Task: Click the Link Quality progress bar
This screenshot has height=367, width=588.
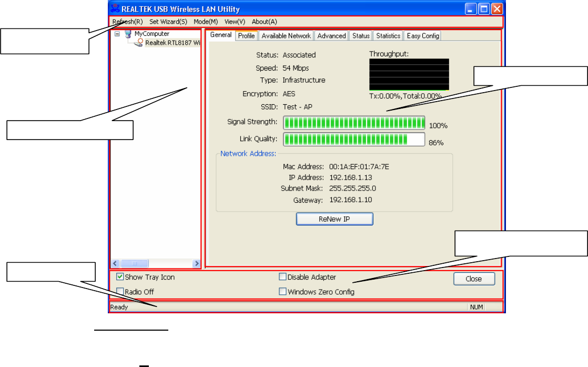Action: pos(354,140)
